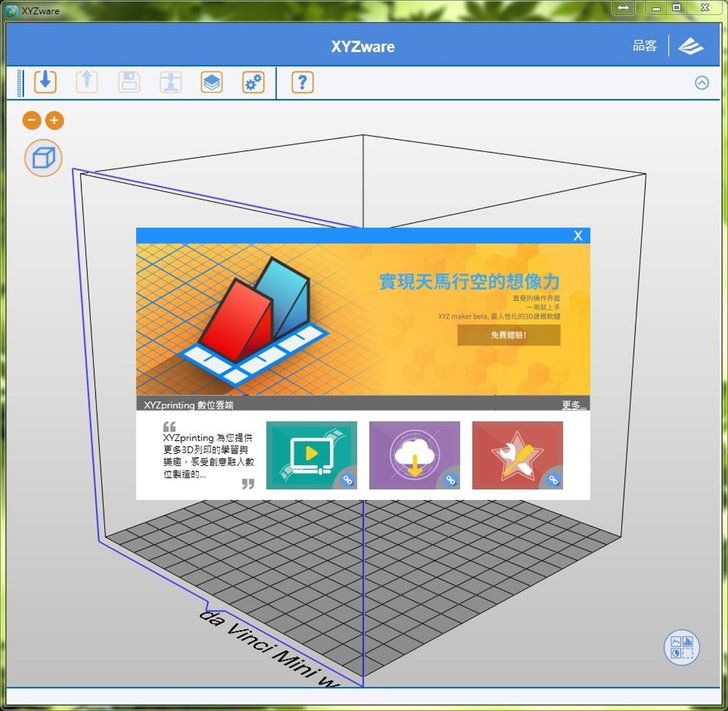Click the toolbar grip handle on left
This screenshot has height=711, width=728.
point(20,83)
